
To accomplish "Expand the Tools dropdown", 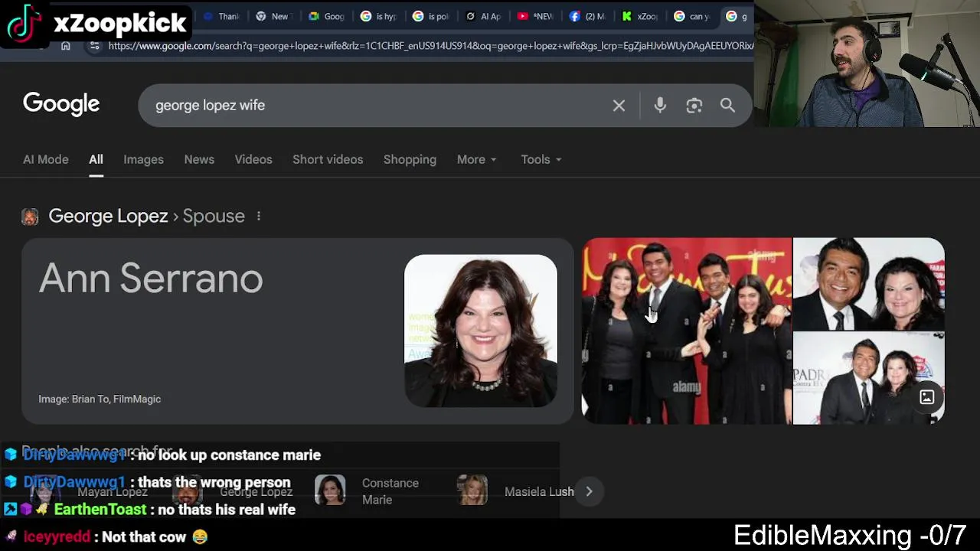I will point(541,159).
